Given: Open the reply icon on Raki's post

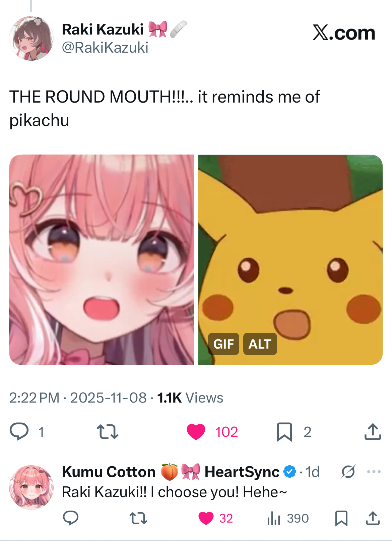Looking at the screenshot, I should click(19, 431).
